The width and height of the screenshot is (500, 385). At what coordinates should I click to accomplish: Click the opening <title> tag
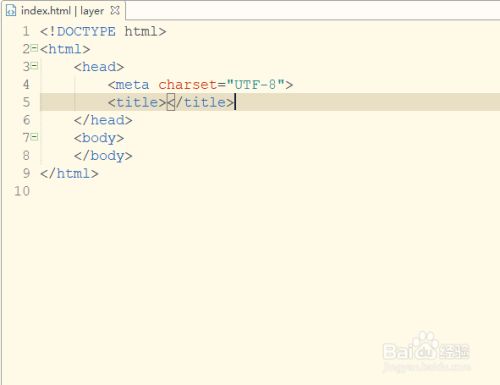(137, 102)
